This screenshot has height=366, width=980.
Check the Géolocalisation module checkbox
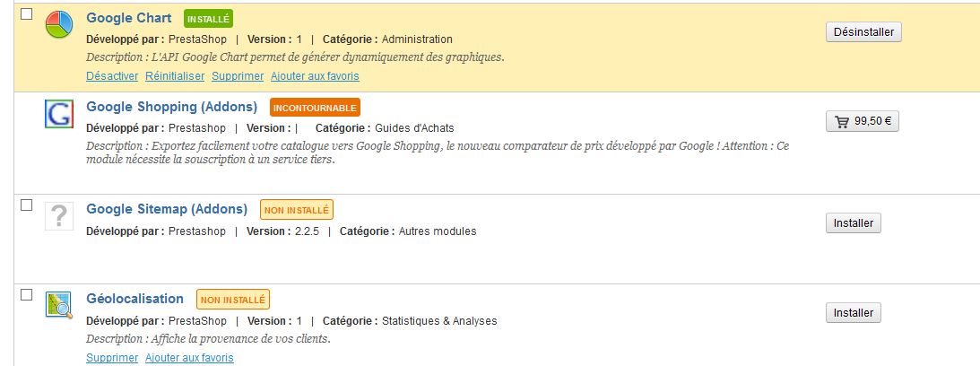tap(26, 295)
